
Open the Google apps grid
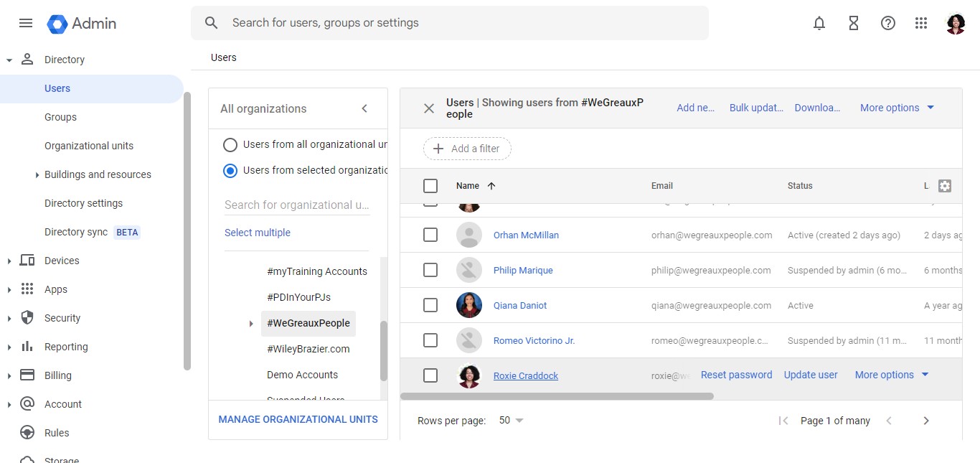[x=921, y=23]
